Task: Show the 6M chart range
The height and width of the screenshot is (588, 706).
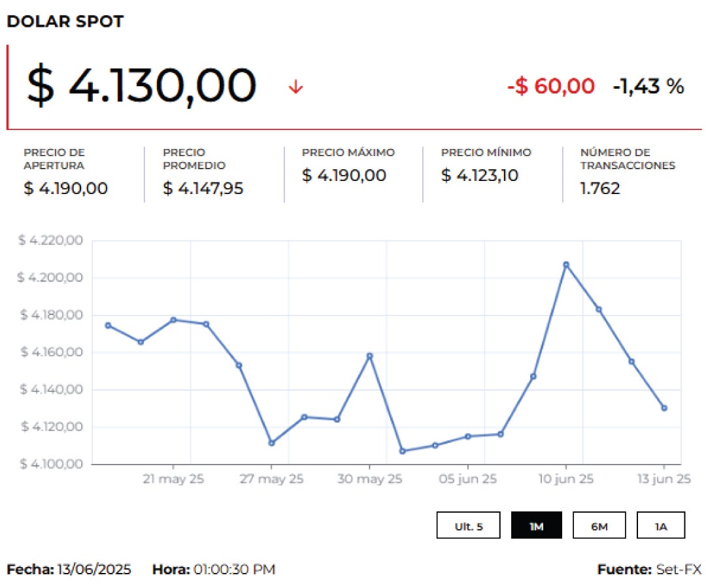Action: pyautogui.click(x=599, y=525)
